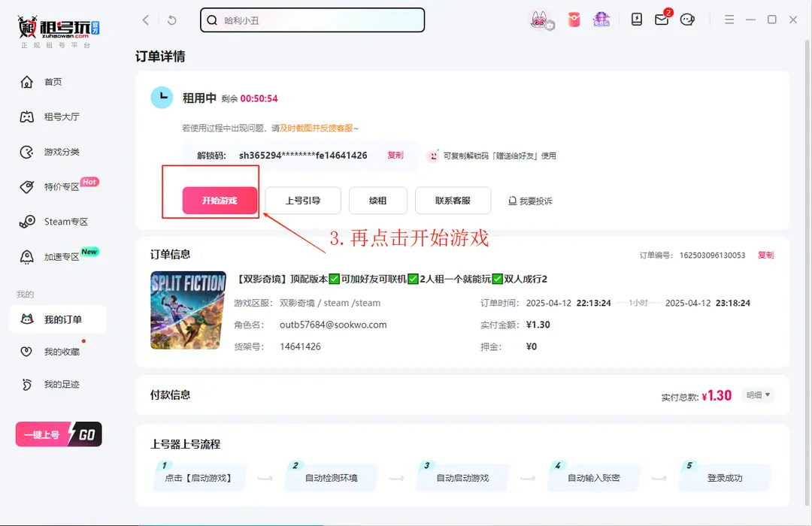
Task: Click the price tag icon next to 特价专区
Action: [26, 186]
